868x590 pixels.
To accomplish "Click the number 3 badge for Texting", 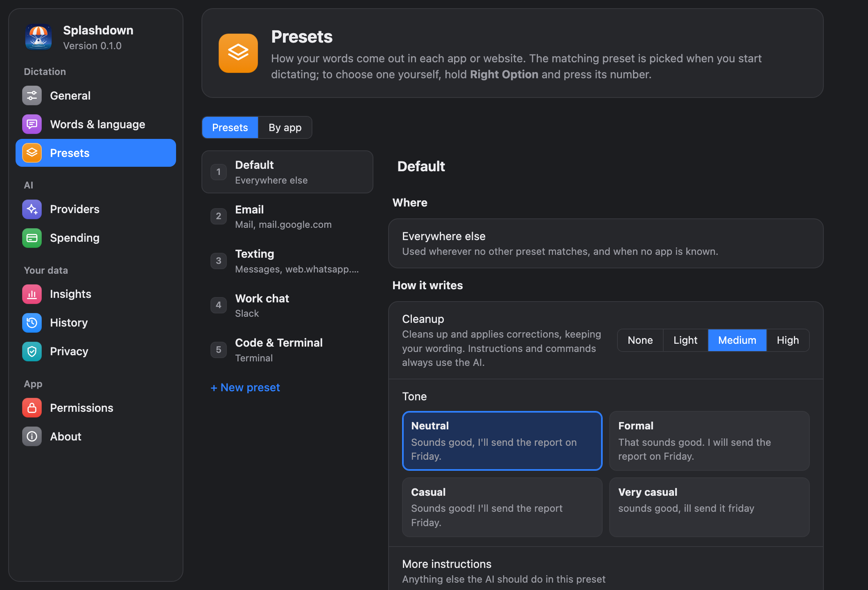I will coord(219,261).
